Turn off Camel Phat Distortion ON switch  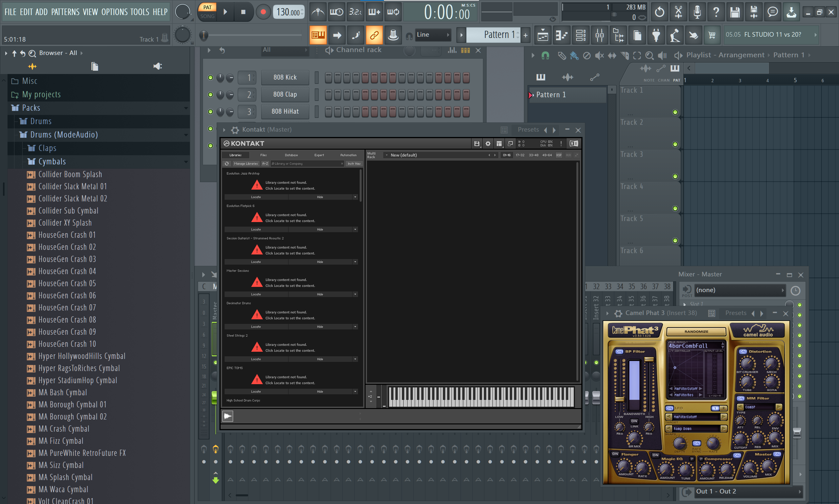(x=743, y=351)
